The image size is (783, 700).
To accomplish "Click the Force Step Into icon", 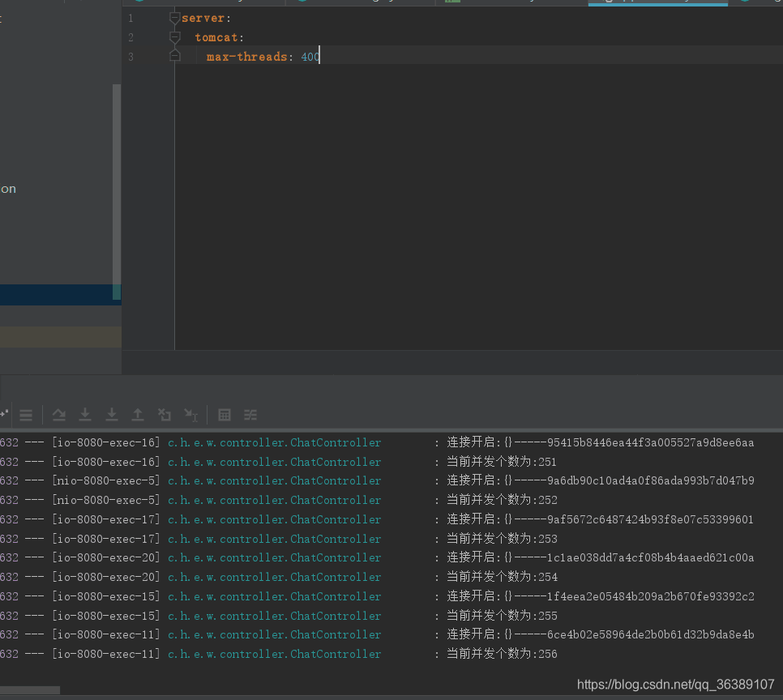I will (112, 414).
